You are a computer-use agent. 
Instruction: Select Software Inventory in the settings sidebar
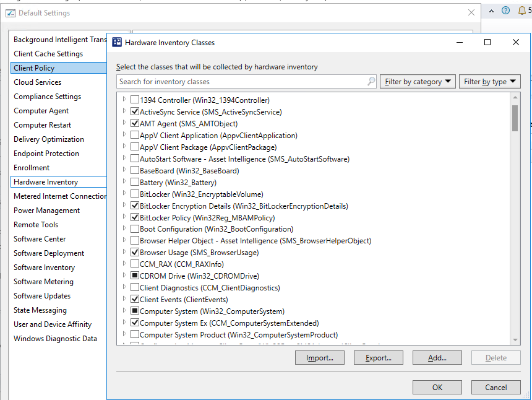click(44, 267)
